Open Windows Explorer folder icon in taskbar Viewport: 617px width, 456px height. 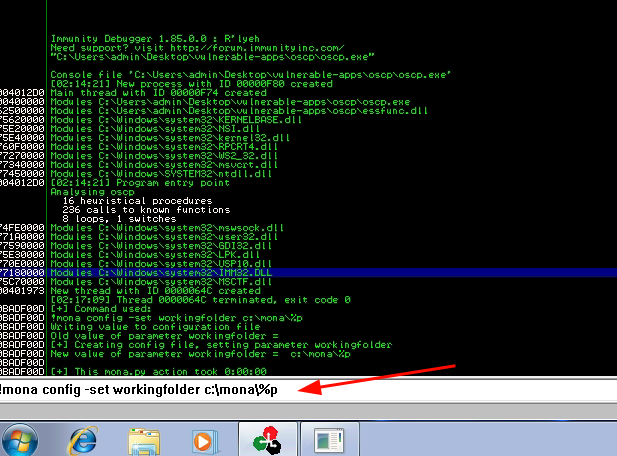coord(144,441)
